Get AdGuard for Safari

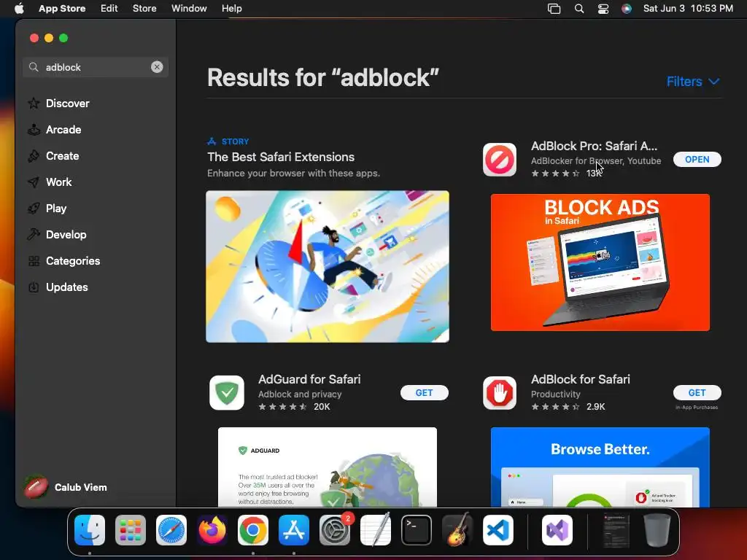[x=424, y=392]
